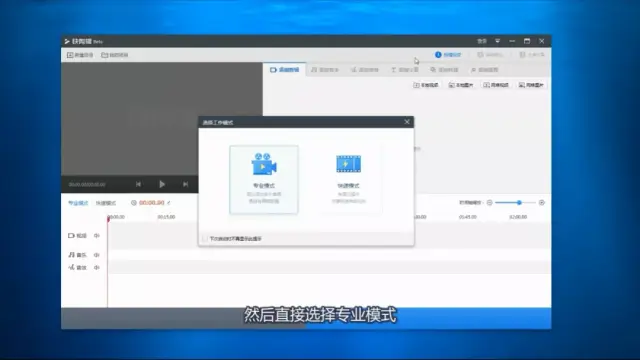The image size is (640, 360).
Task: Click the last greyed step in the header
Action: coord(532,55)
